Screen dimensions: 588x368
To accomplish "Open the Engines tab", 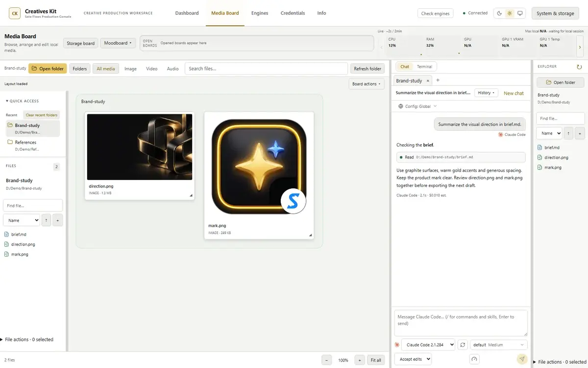I will click(260, 13).
